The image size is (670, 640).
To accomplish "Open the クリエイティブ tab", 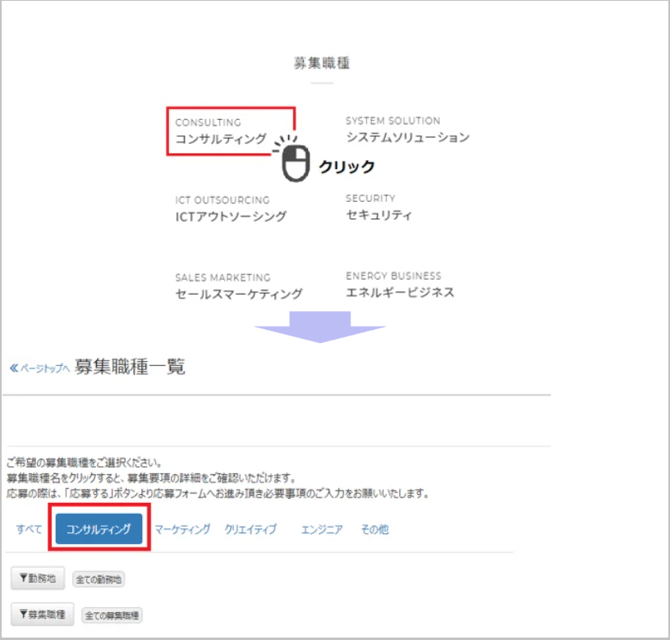I will click(251, 529).
